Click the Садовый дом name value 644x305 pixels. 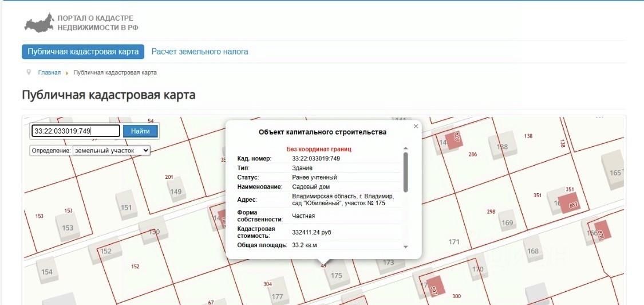[x=310, y=187]
